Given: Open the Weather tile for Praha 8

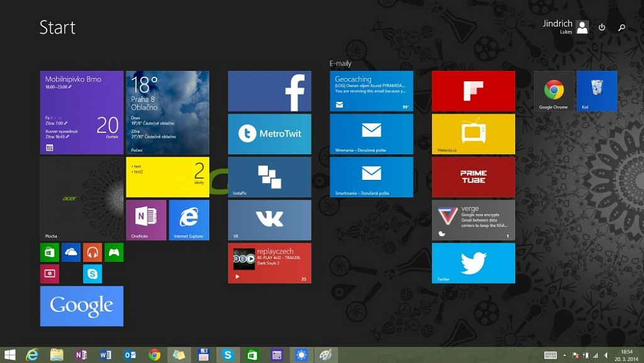Looking at the screenshot, I should 167,113.
